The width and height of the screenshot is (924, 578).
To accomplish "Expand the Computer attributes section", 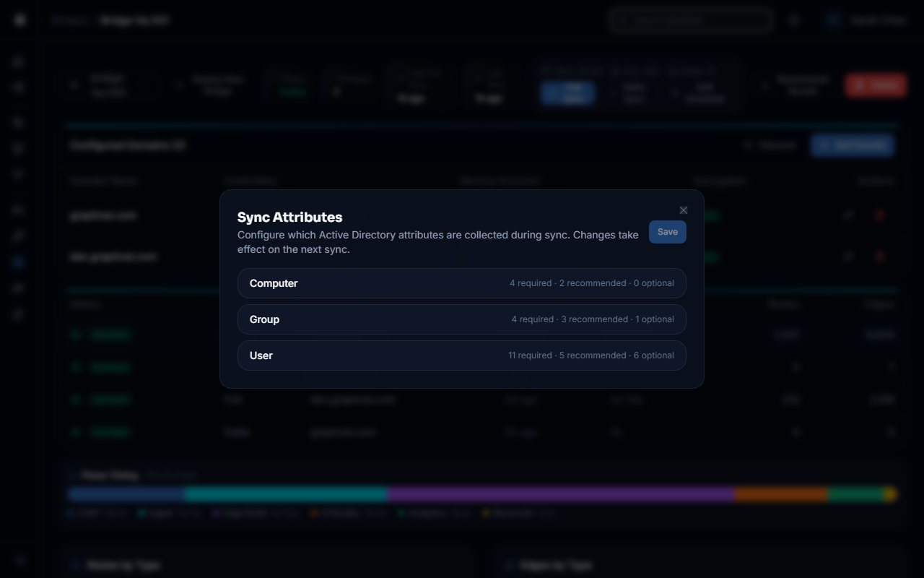I will (462, 283).
